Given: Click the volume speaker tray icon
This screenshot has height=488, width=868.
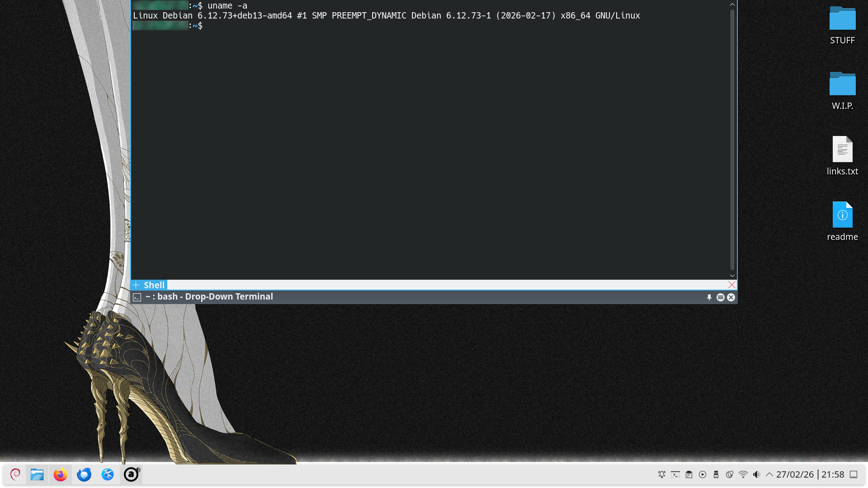Looking at the screenshot, I should click(x=756, y=474).
